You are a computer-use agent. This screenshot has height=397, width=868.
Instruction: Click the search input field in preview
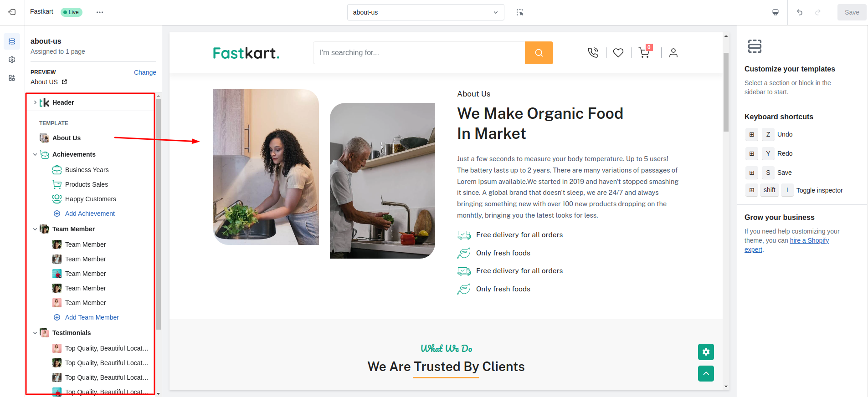(x=419, y=53)
